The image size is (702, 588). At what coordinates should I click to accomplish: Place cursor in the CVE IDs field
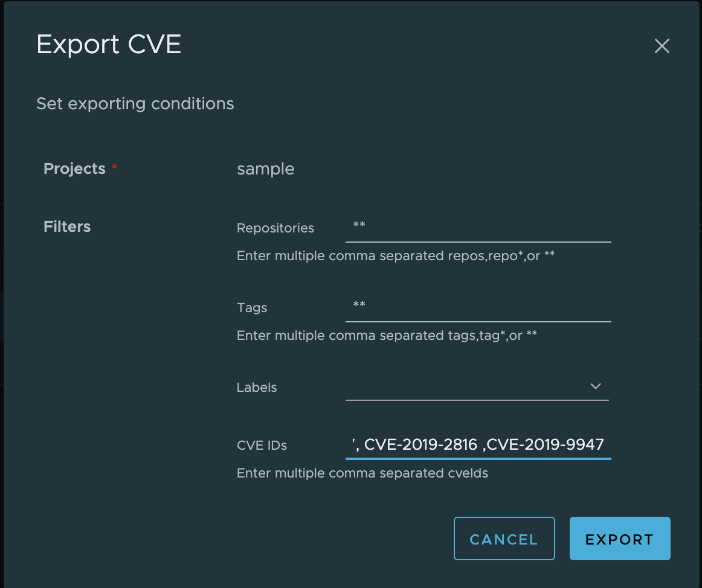click(477, 444)
